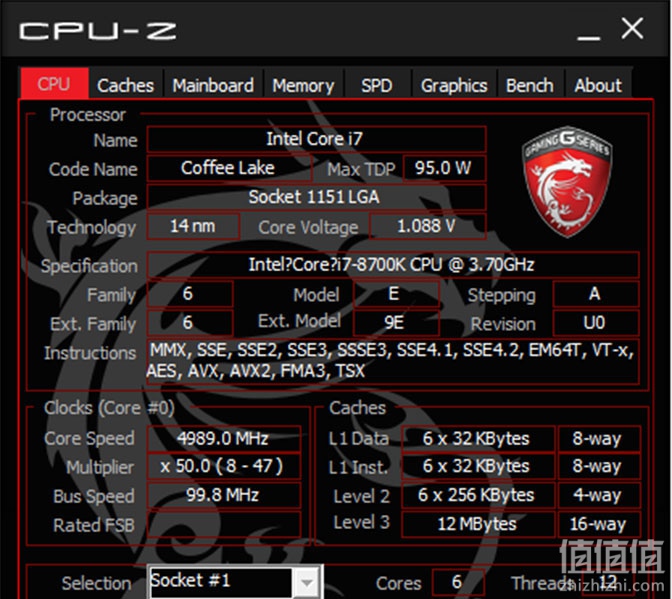This screenshot has height=599, width=672.
Task: Close the CPU-Z window
Action: 632,29
